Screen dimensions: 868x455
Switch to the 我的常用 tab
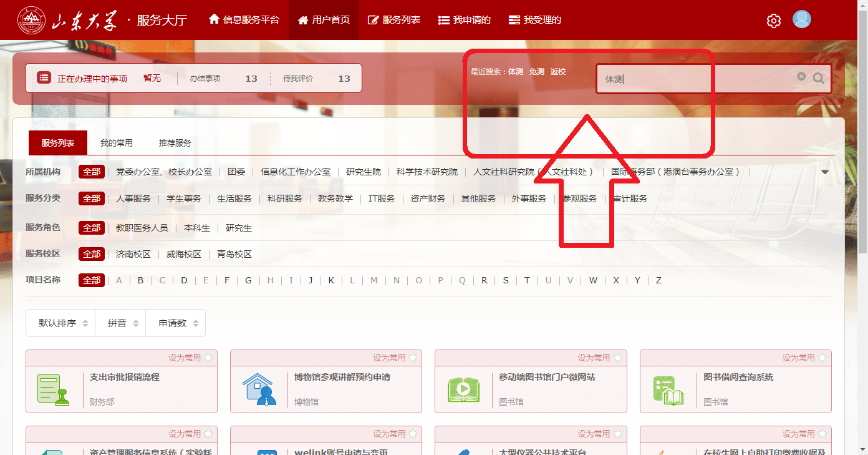click(117, 143)
